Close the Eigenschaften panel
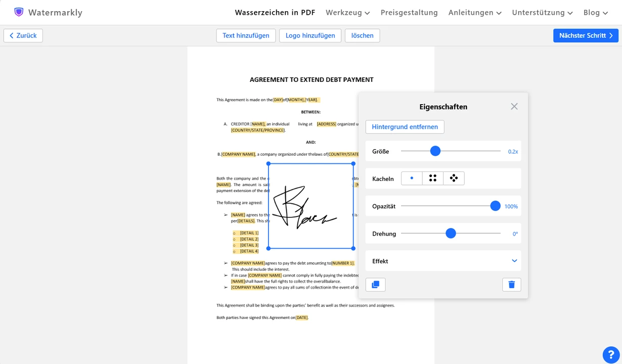The height and width of the screenshot is (364, 622). click(x=514, y=106)
